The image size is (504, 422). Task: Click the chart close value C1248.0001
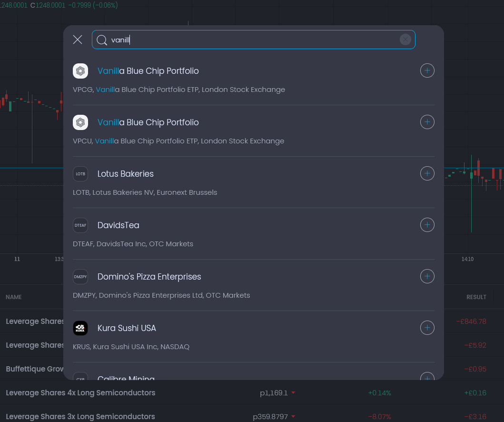click(48, 5)
